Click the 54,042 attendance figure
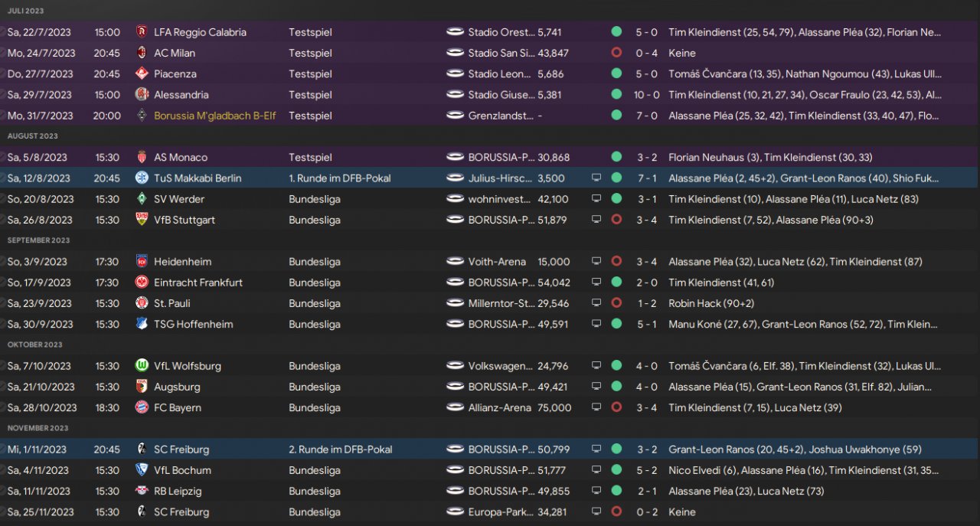Screen dimensions: 980x526 click(554, 283)
